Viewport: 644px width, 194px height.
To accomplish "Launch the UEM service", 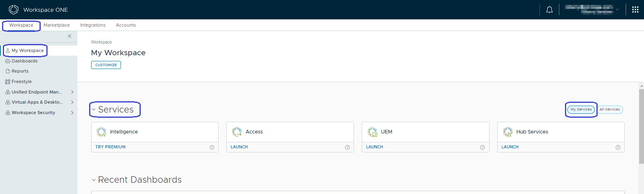I will [x=375, y=147].
